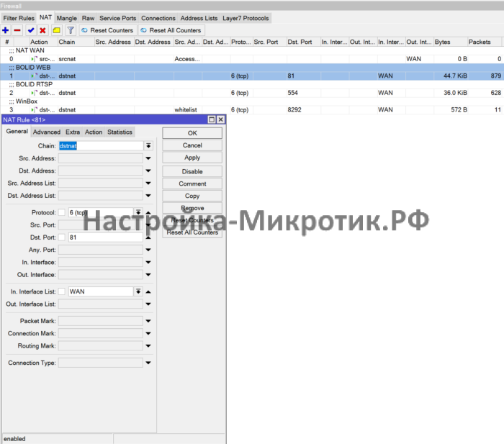This screenshot has height=444, width=504.
Task: Switch to the Mangle tab
Action: [67, 18]
